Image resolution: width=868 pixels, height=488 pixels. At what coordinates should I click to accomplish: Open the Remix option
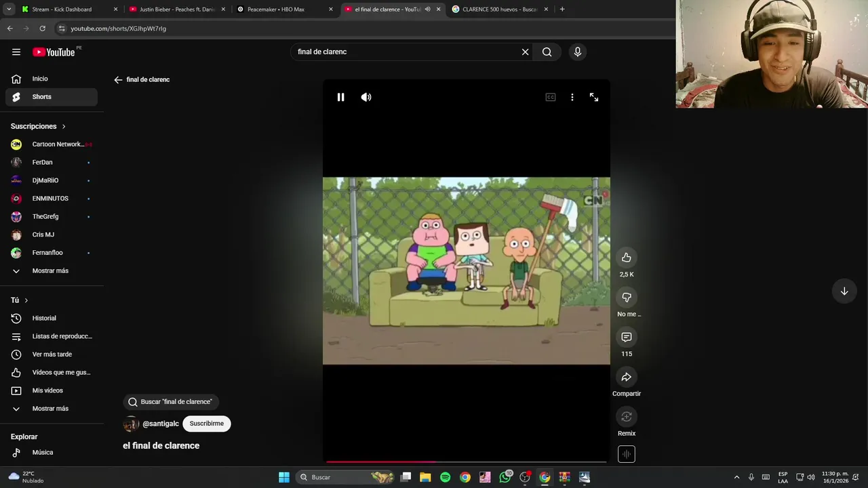[627, 416]
